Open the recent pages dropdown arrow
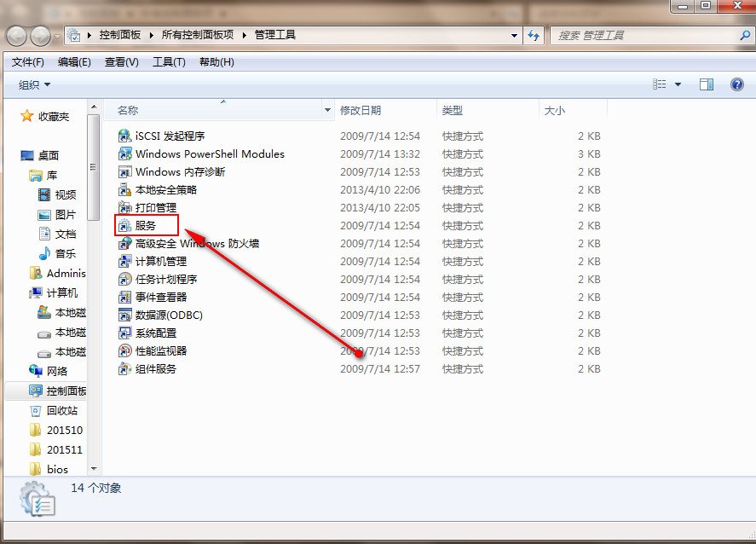This screenshot has height=544, width=756. [58, 36]
